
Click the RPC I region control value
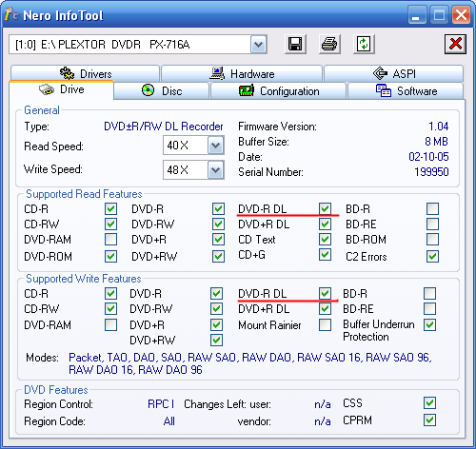[161, 404]
